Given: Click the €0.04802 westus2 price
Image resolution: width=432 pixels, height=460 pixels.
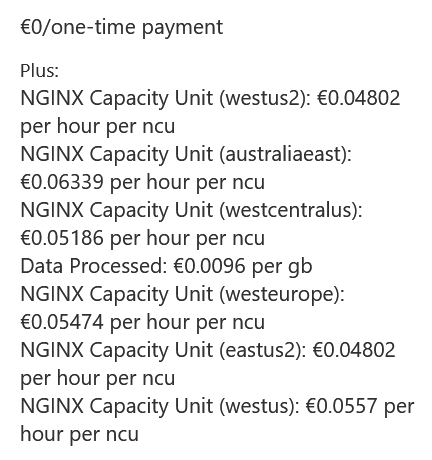Looking at the screenshot, I should click(358, 98).
